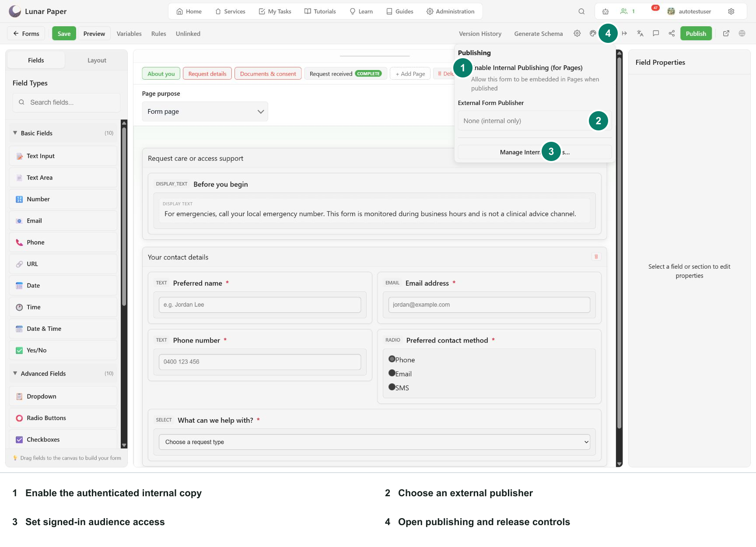Screen dimensions: 756x547
Task: Click the Preview button
Action: (94, 34)
